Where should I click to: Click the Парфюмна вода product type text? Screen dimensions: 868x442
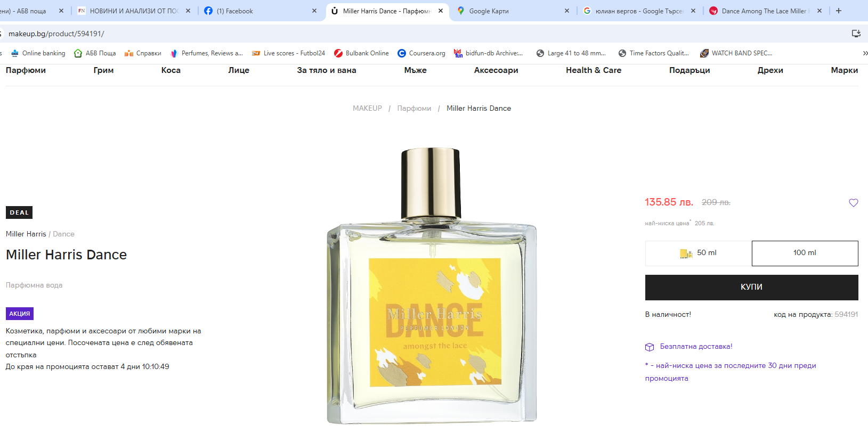(x=34, y=285)
